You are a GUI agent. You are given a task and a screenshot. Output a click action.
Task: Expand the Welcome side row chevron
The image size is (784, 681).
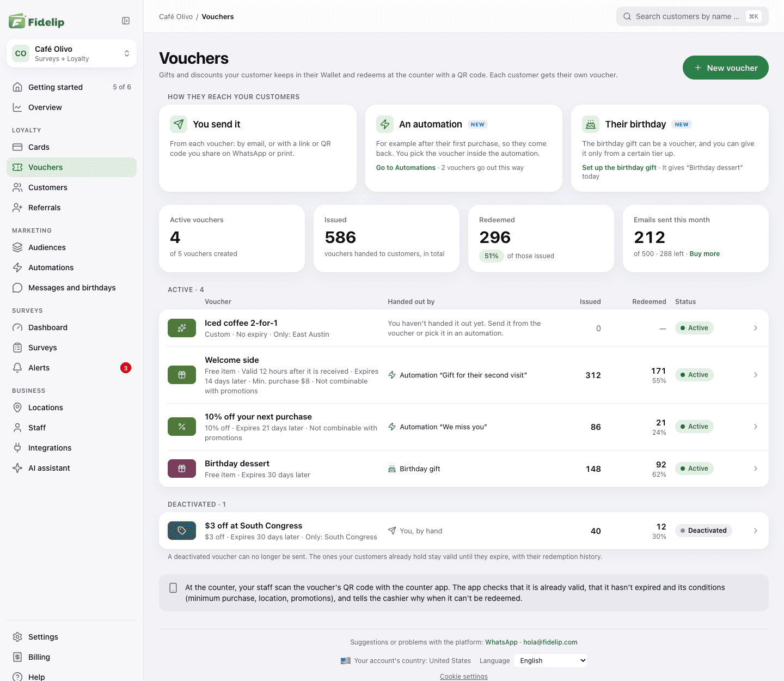(x=756, y=375)
